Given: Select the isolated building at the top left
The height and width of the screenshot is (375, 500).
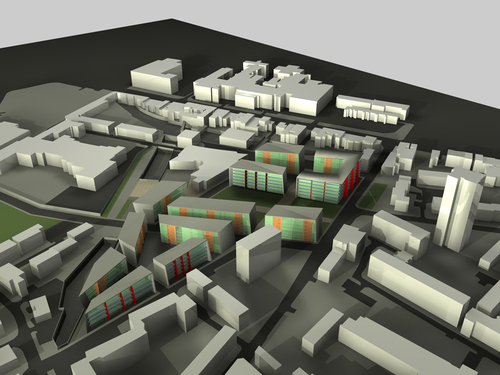Looking at the screenshot, I should pyautogui.click(x=156, y=76).
